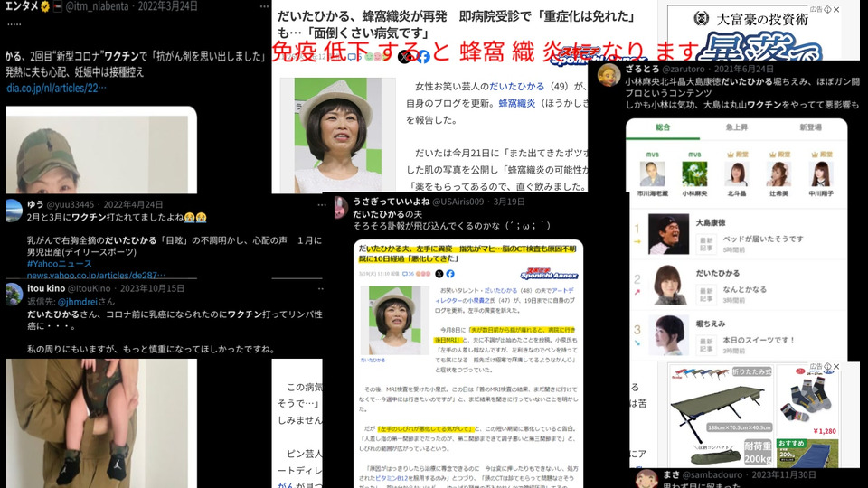This screenshot has width=868, height=488.
Task: Click 最新記事 button in 大島康徳 row
Action: (x=706, y=244)
